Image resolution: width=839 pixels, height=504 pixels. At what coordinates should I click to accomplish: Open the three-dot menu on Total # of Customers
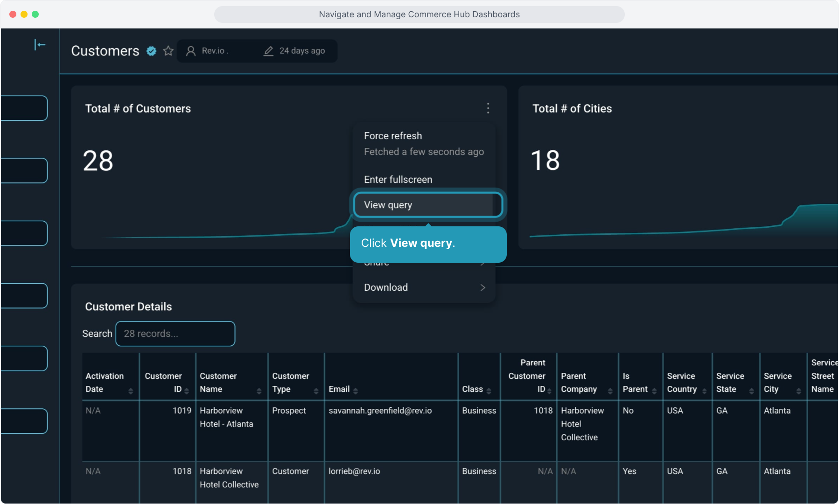point(488,108)
